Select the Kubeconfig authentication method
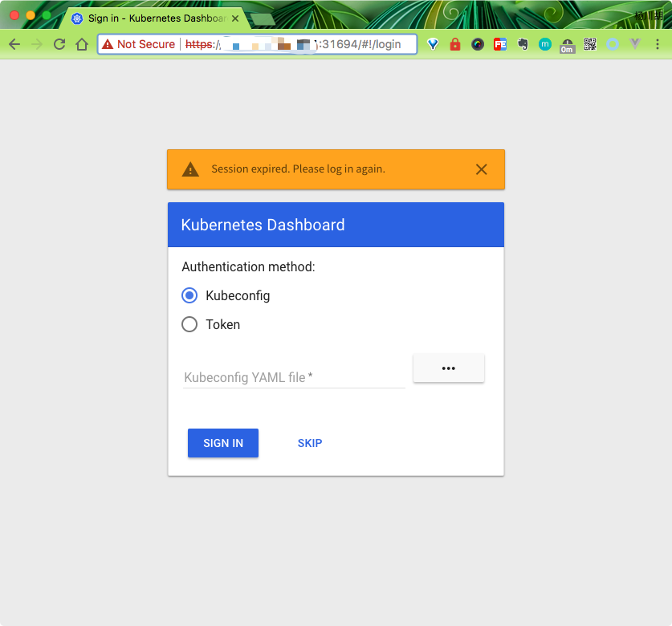This screenshot has height=626, width=672. [189, 295]
